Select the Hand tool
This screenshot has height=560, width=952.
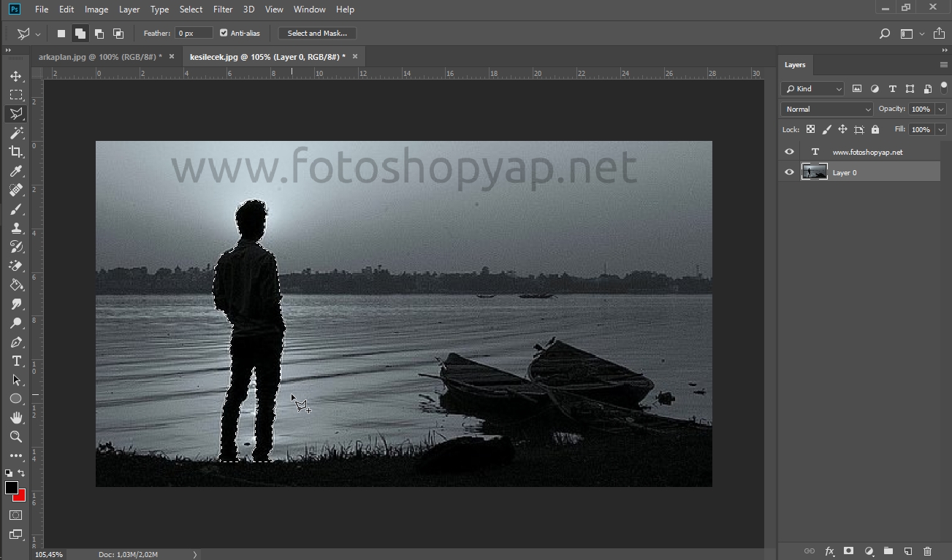16,418
